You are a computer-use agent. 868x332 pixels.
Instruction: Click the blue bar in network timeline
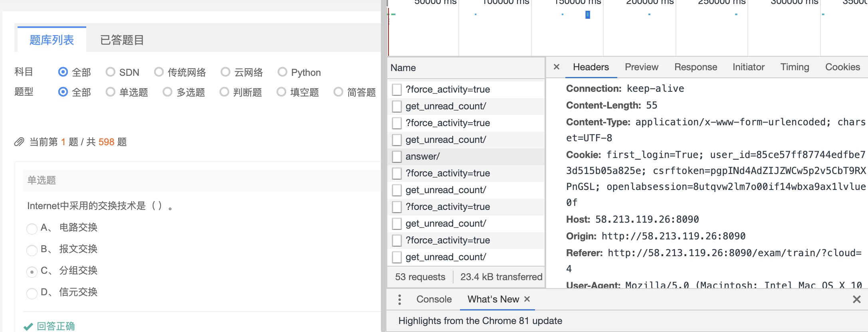click(588, 15)
